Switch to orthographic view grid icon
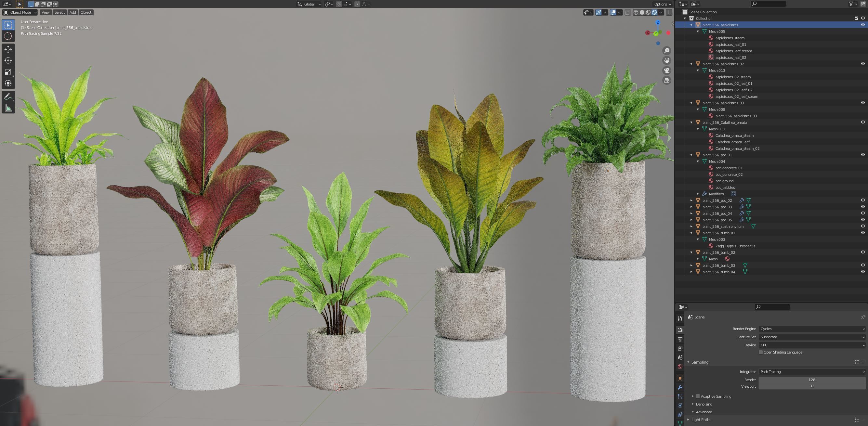The image size is (868, 426). click(x=666, y=81)
